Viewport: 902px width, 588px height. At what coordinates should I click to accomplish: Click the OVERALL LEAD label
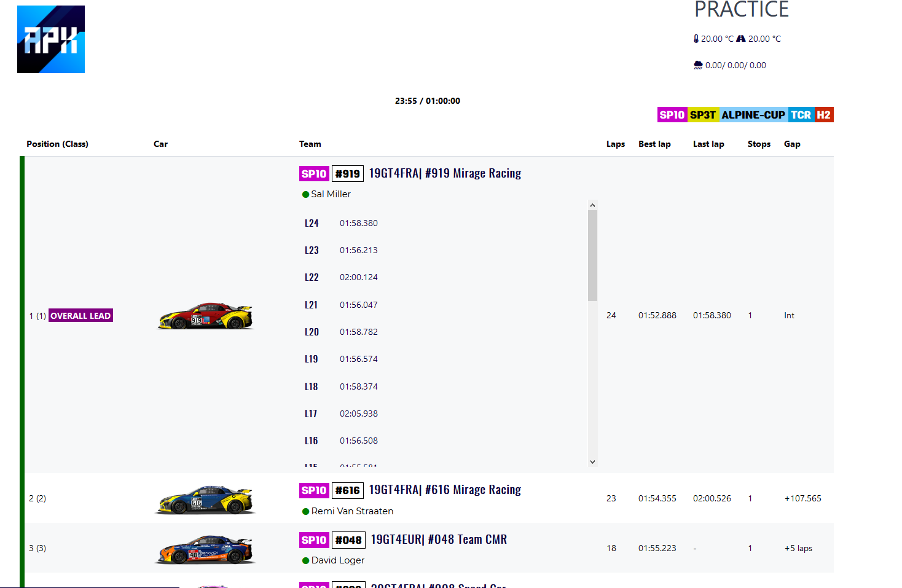pos(80,316)
